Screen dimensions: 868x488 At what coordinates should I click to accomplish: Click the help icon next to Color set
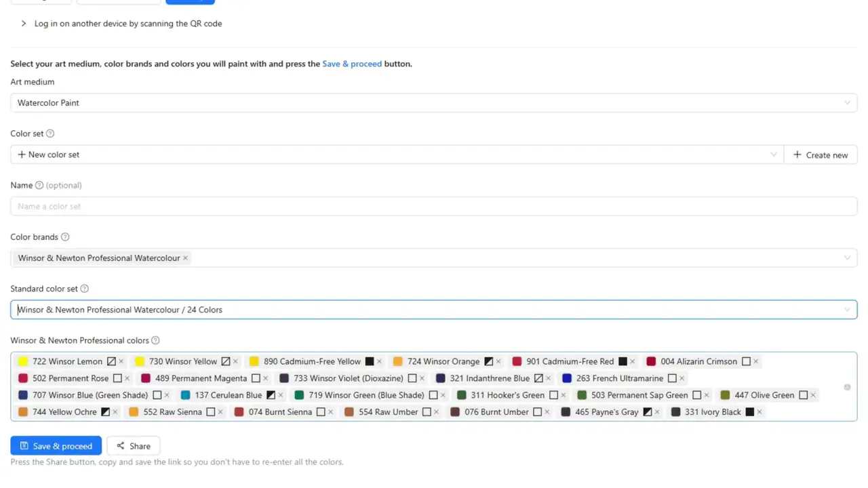(50, 134)
